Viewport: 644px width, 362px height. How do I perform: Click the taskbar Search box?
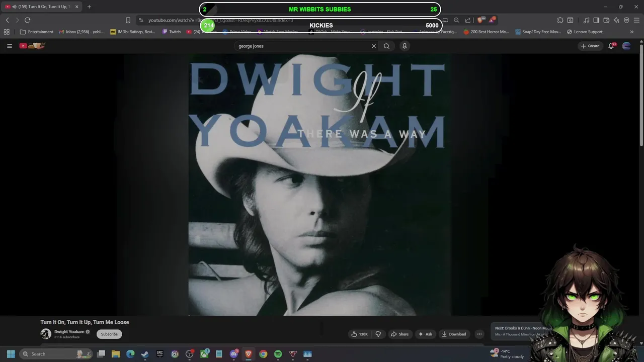(x=56, y=354)
